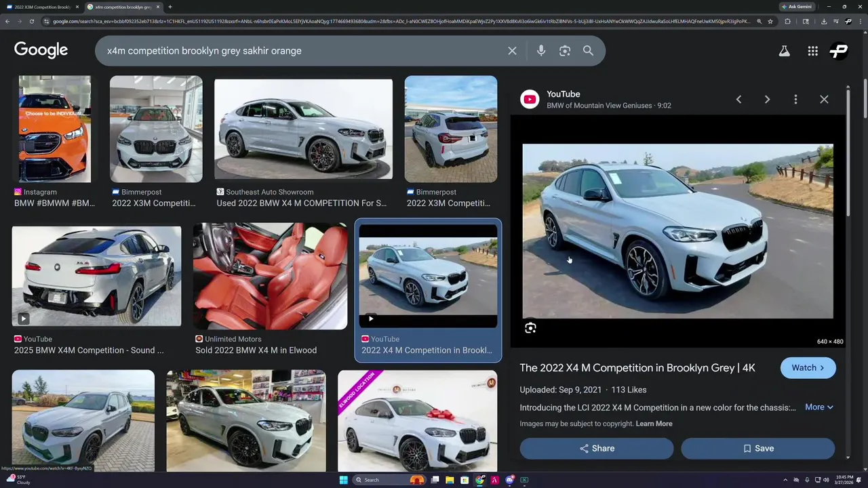Open '2025 BMW X4M Competition - Sound' result
868x488 pixels.
coord(89,350)
